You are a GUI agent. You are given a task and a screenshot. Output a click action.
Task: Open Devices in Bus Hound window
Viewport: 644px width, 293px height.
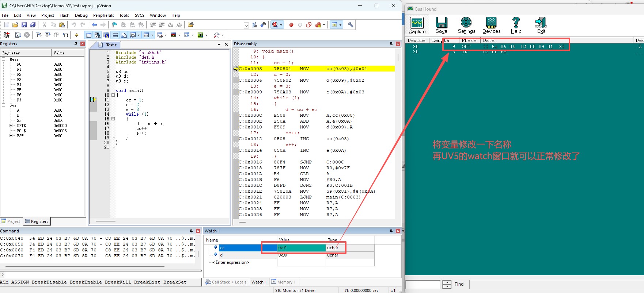491,26
